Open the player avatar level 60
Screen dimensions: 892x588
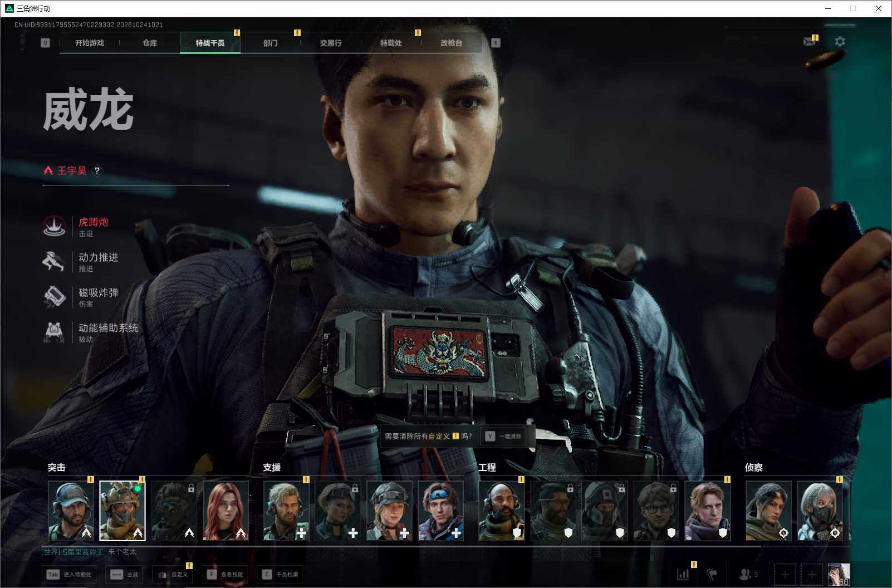839,574
